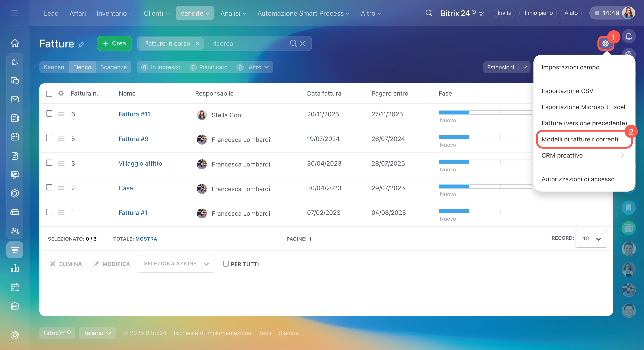This screenshot has width=644, height=350.
Task: Clear the filter with the X icon
Action: coord(303,43)
